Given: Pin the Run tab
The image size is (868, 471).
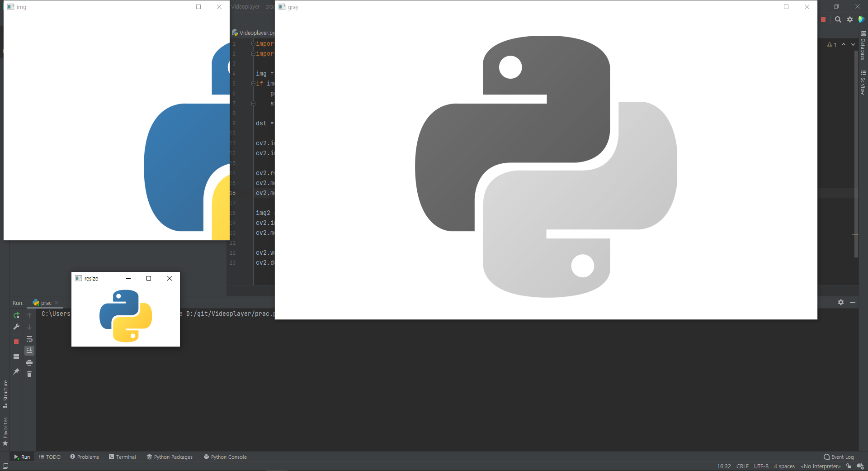Looking at the screenshot, I should (x=16, y=371).
